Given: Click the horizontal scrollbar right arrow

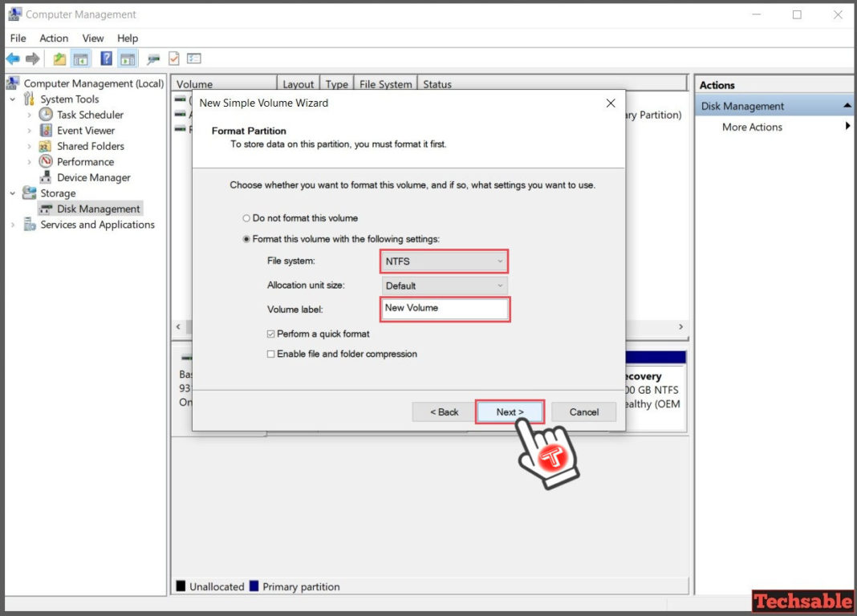Looking at the screenshot, I should click(x=680, y=327).
